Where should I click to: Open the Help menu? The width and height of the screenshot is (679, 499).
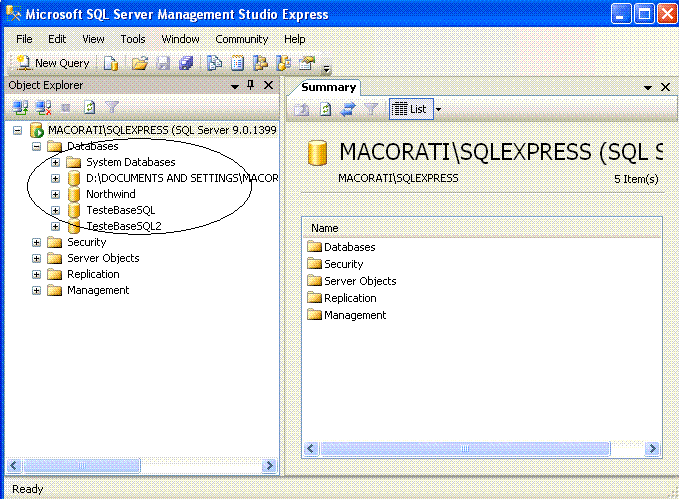pos(294,39)
